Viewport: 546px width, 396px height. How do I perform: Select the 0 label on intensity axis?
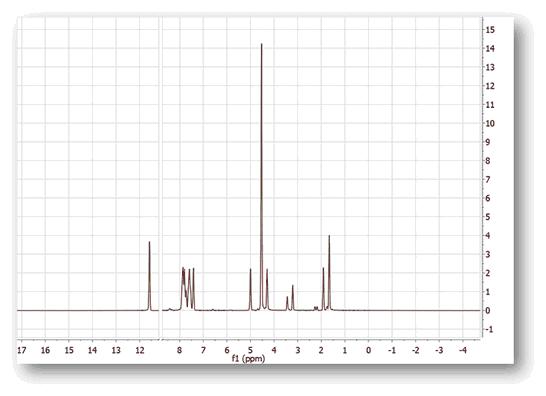click(488, 310)
